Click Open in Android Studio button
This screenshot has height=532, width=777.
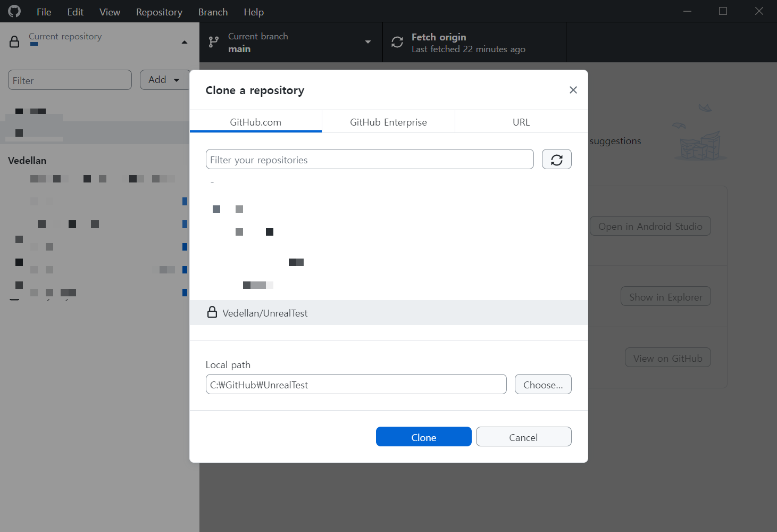tap(650, 226)
